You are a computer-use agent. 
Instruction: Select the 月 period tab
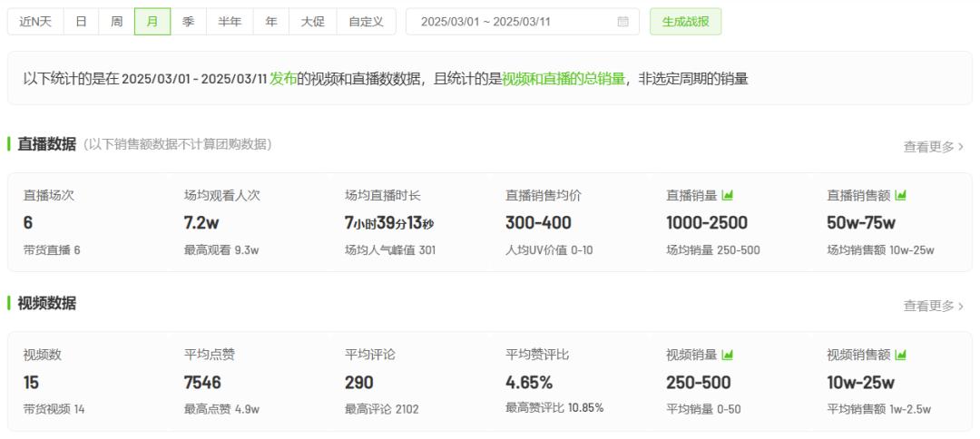tap(152, 22)
